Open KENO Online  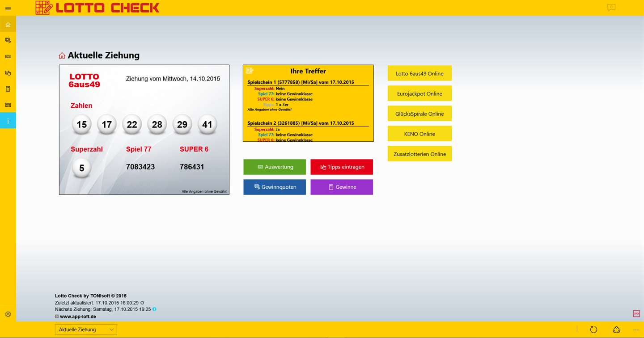click(419, 134)
